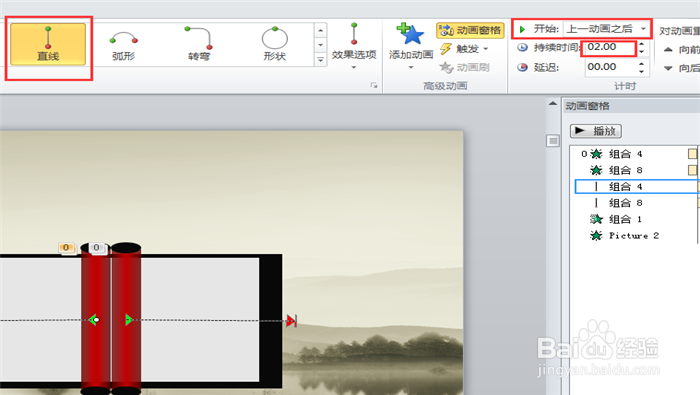Open 效果选项 effect options
The image size is (700, 395).
[x=354, y=46]
